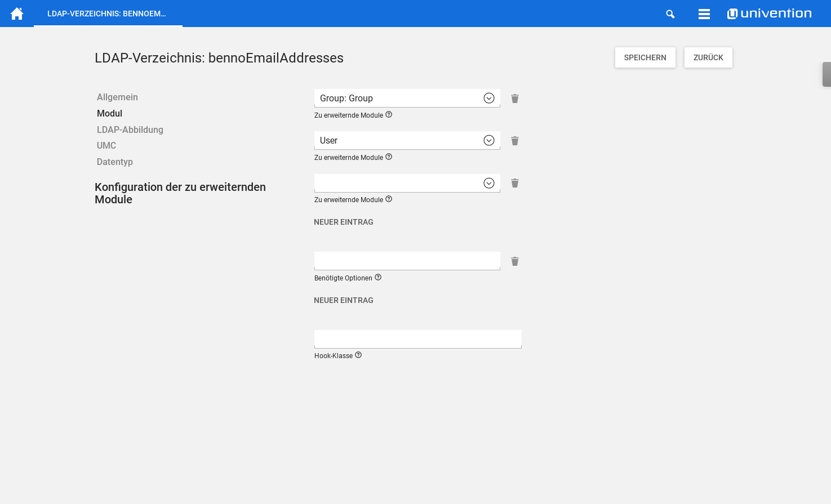Open the empty module dropdown

[x=488, y=183]
